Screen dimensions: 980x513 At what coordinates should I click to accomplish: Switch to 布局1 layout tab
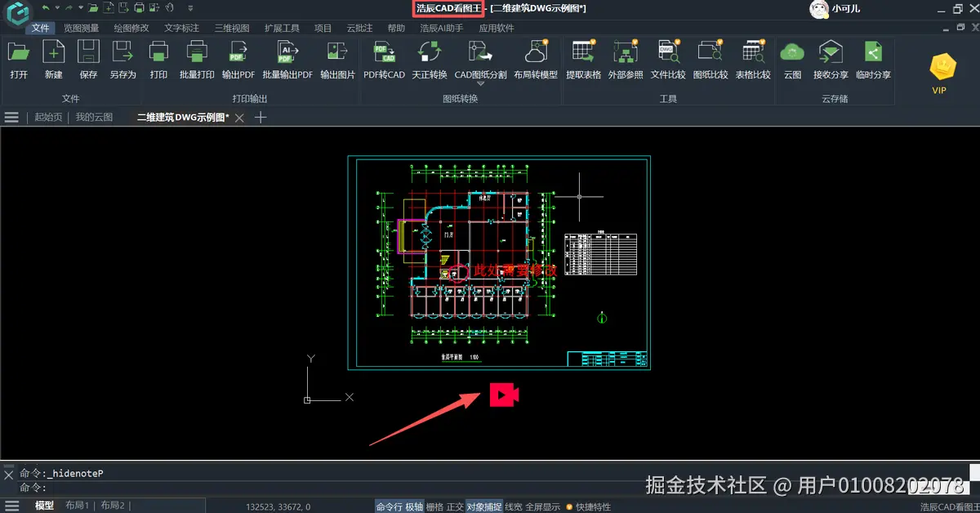click(77, 506)
